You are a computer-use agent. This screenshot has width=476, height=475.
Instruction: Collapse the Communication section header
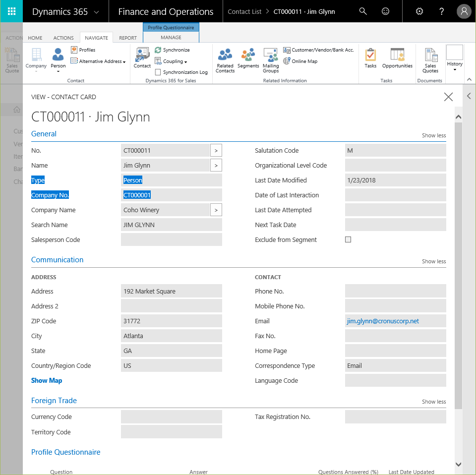point(57,260)
